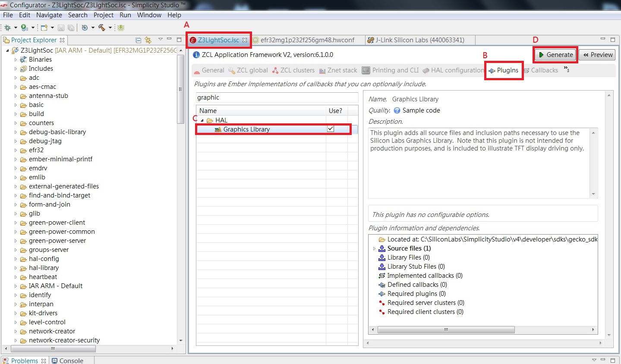Minimize the Project Explorer view
Image resolution: width=621 pixels, height=364 pixels.
click(169, 39)
